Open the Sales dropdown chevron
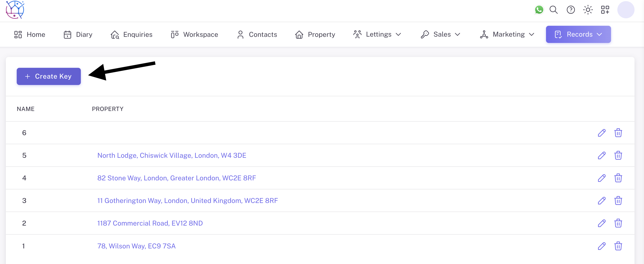The height and width of the screenshot is (264, 644). tap(458, 34)
